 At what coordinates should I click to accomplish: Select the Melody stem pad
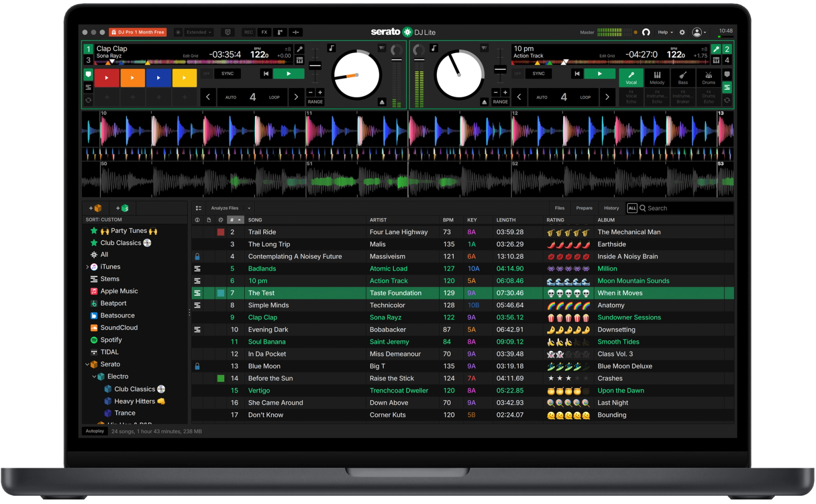(657, 78)
